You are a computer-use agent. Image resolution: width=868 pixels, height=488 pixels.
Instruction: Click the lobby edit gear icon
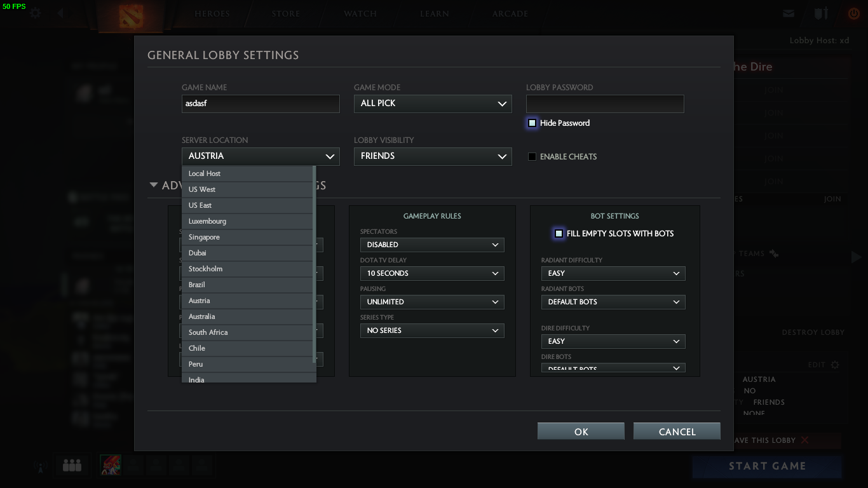(835, 365)
